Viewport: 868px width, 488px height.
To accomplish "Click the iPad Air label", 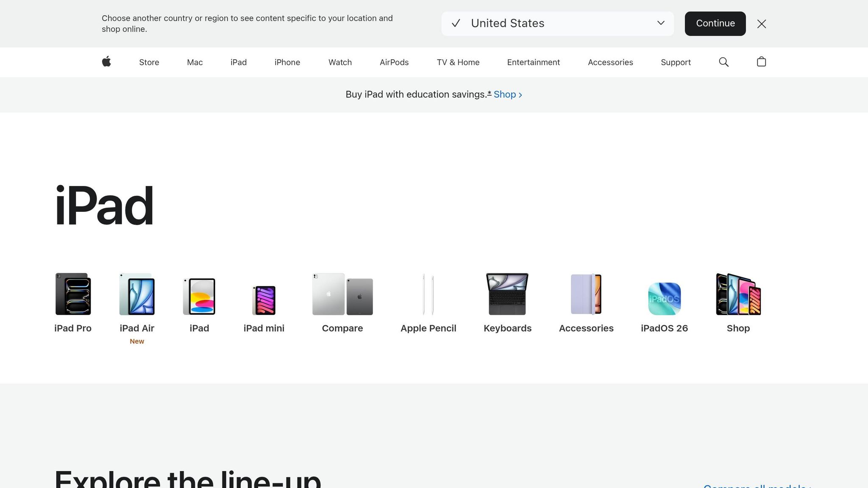I will (137, 328).
